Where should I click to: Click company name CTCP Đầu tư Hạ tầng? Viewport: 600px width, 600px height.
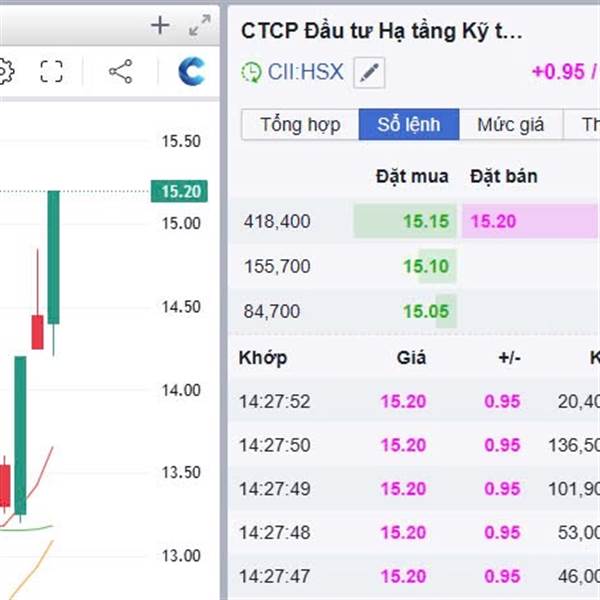click(382, 31)
